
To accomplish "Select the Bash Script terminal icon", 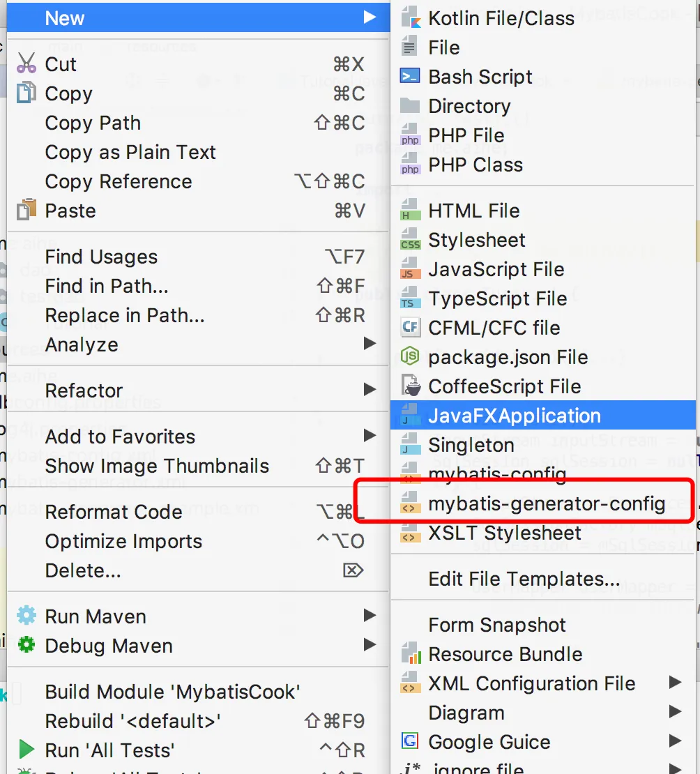I will point(410,76).
